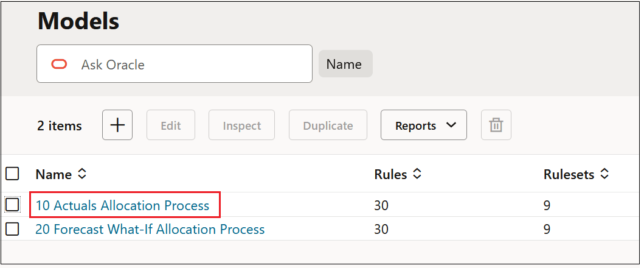Click the Duplicate button
This screenshot has width=644, height=268.
pos(328,125)
